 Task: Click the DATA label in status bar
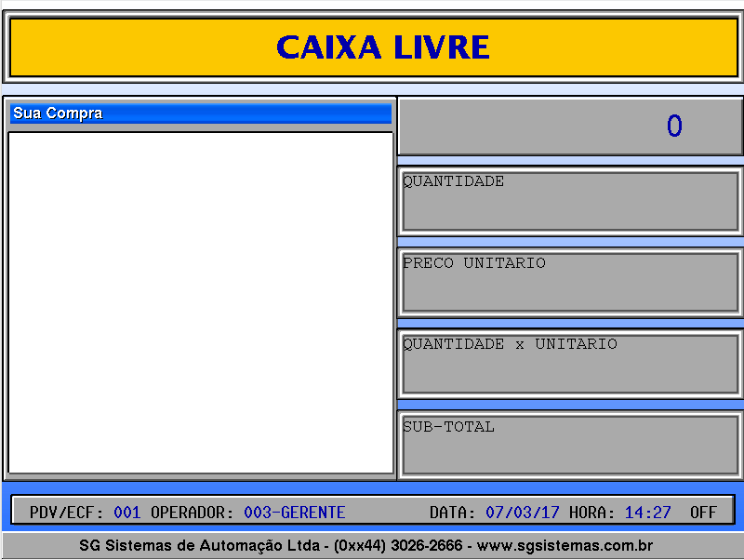pos(453,513)
